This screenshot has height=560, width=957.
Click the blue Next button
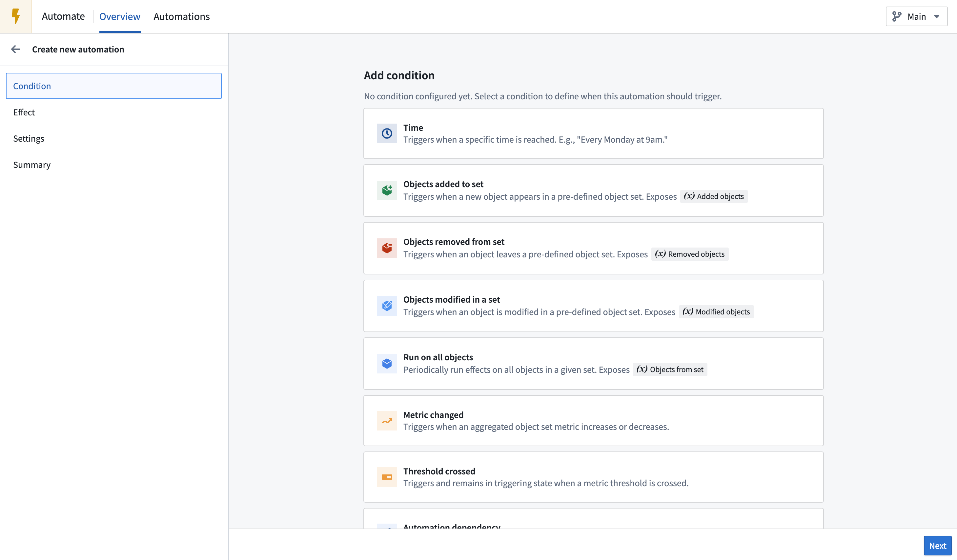(937, 546)
